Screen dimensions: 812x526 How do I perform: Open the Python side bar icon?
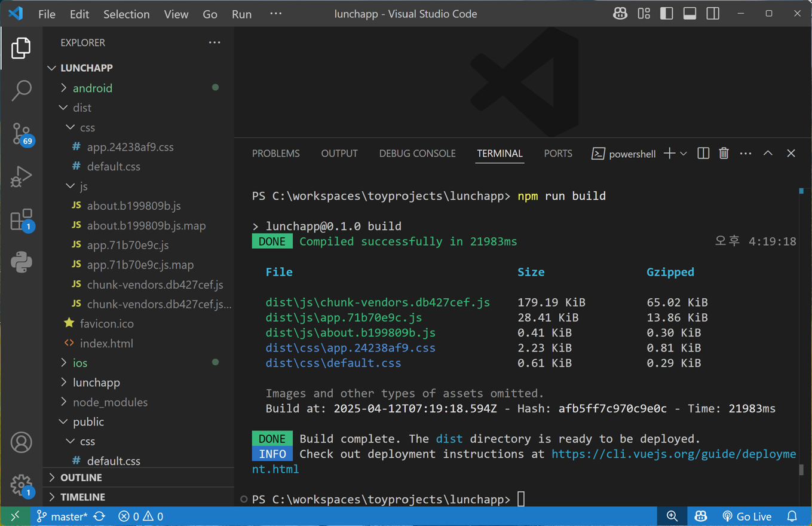(x=21, y=262)
